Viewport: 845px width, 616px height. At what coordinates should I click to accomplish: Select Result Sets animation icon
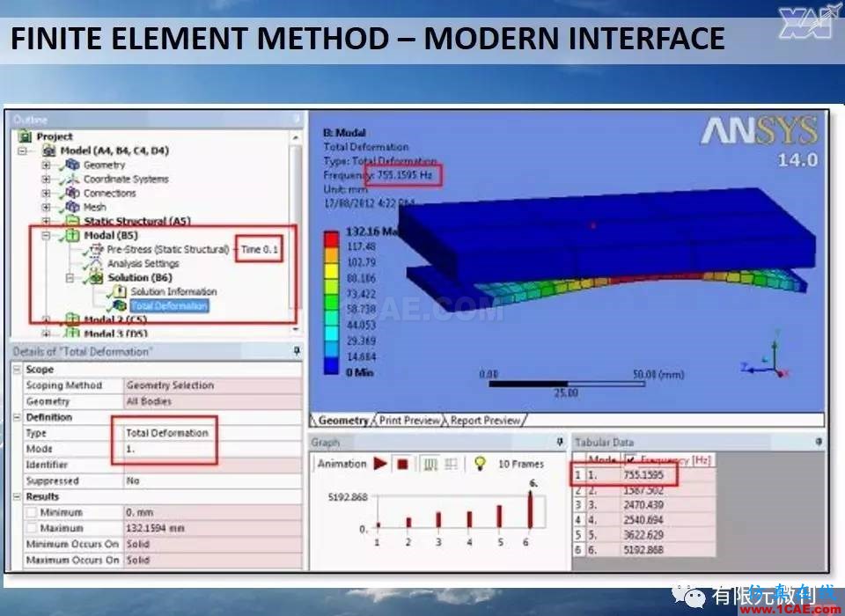(451, 464)
